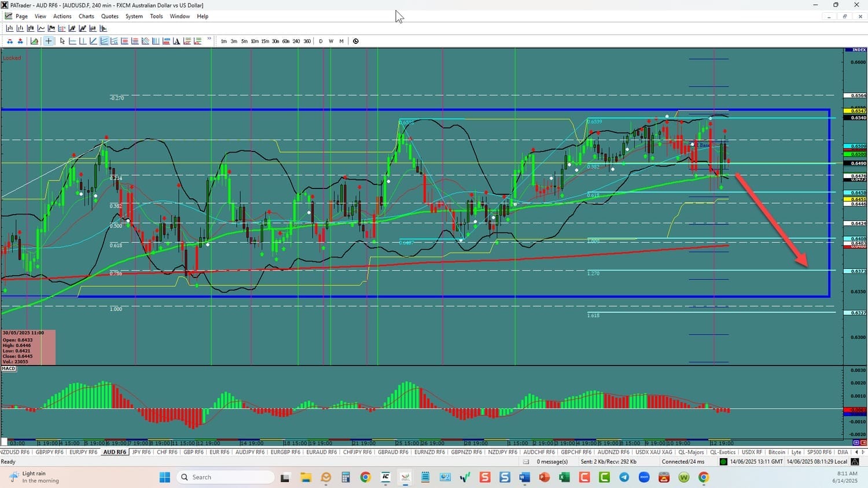
Task: Click the Windows taskbar Search box
Action: pos(225,477)
